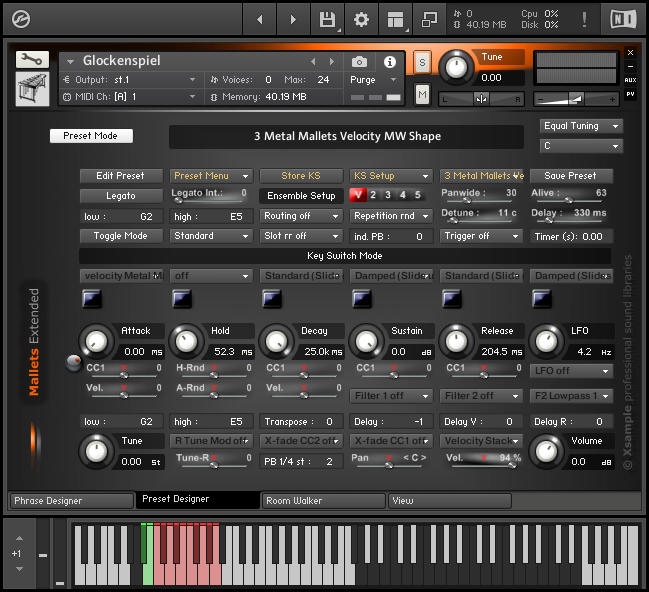
Task: Click the Store KS button
Action: [301, 176]
